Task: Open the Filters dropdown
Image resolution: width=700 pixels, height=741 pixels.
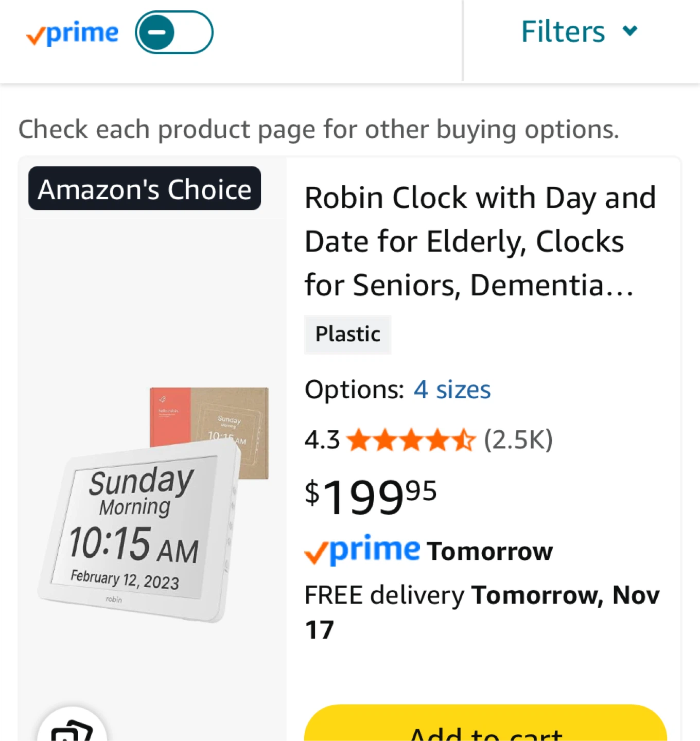Action: coord(563,32)
